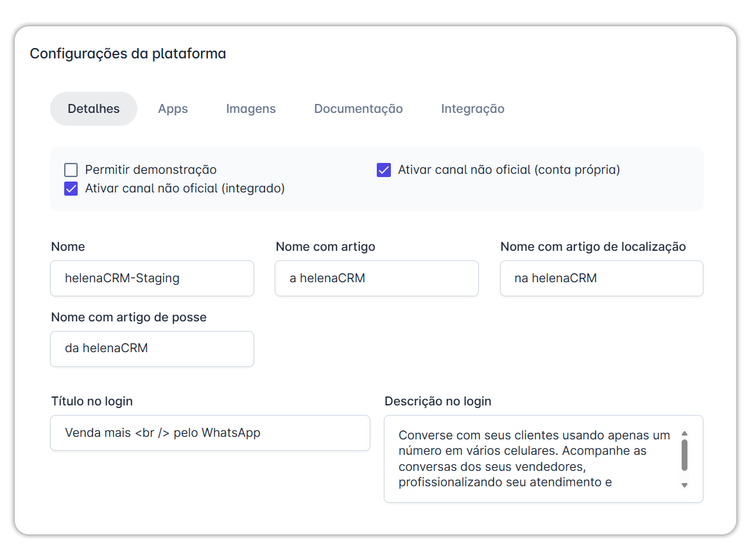Focus the "Nome com artigo" input containing "a helenaCRM"
The width and height of the screenshot is (751, 560).
376,278
